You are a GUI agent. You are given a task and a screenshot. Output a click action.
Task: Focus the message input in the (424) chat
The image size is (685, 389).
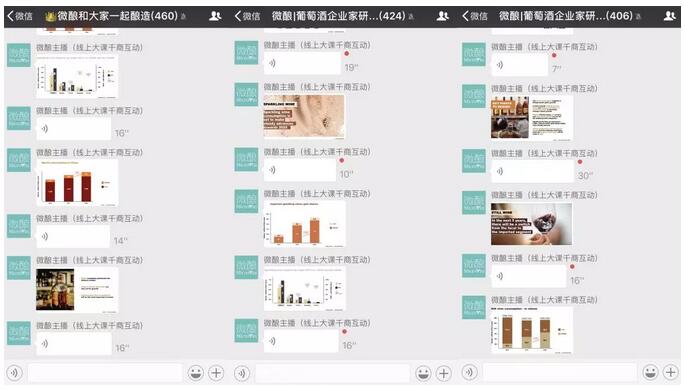(332, 373)
